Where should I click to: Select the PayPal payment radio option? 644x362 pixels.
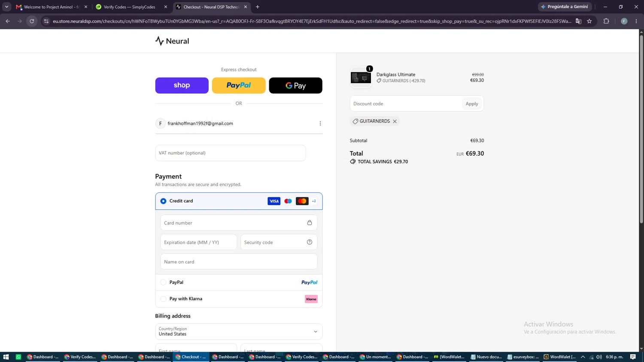click(x=164, y=282)
